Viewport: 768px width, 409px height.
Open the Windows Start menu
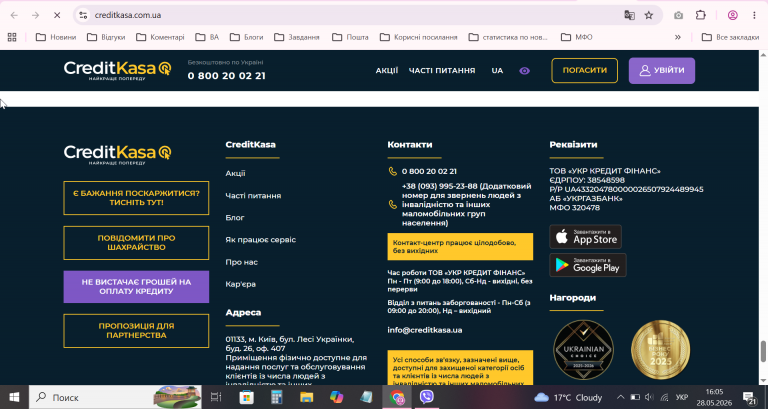(14, 397)
